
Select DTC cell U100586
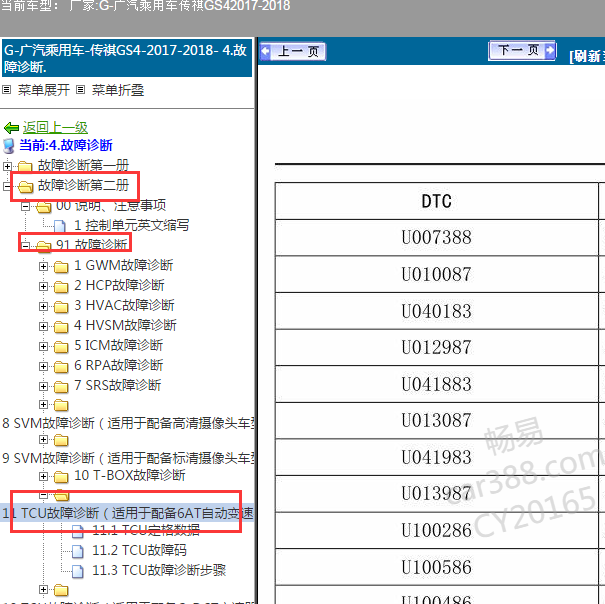[x=436, y=567]
